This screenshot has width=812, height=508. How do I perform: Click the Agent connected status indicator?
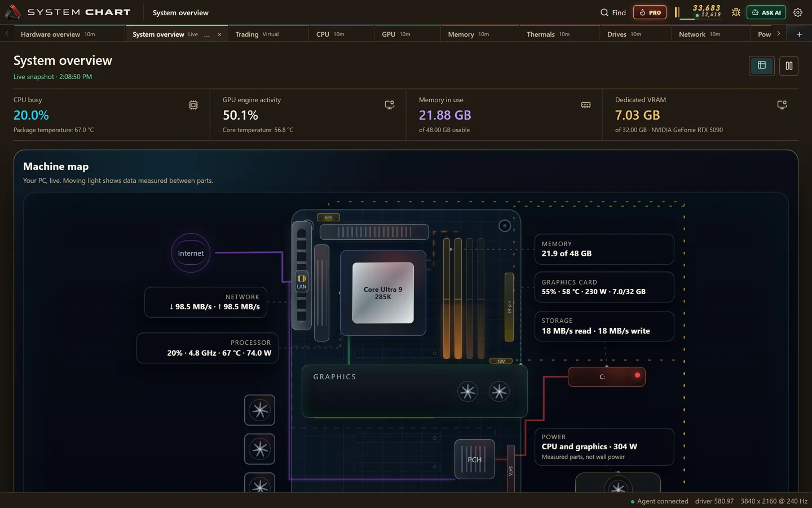659,501
